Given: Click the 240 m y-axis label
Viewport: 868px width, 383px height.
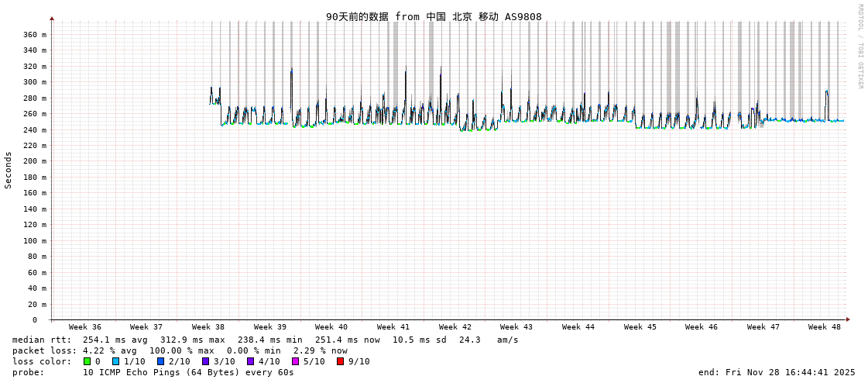Looking at the screenshot, I should 34,130.
